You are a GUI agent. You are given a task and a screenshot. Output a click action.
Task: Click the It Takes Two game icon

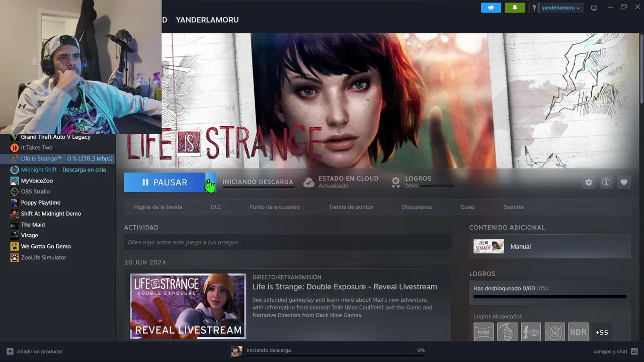click(15, 148)
